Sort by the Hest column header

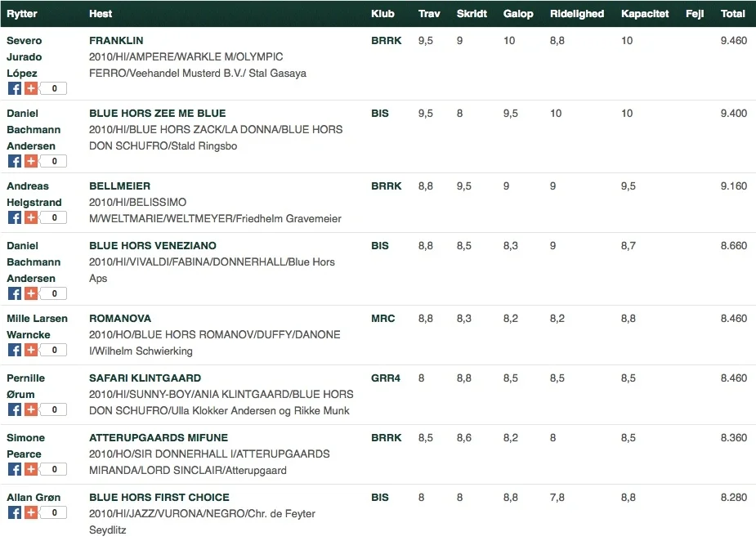click(x=101, y=14)
